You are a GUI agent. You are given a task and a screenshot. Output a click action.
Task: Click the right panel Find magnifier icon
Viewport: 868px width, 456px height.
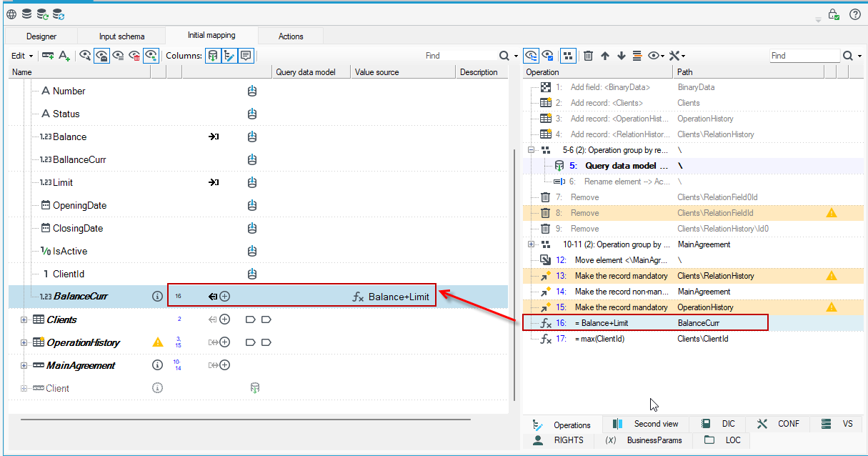click(848, 56)
